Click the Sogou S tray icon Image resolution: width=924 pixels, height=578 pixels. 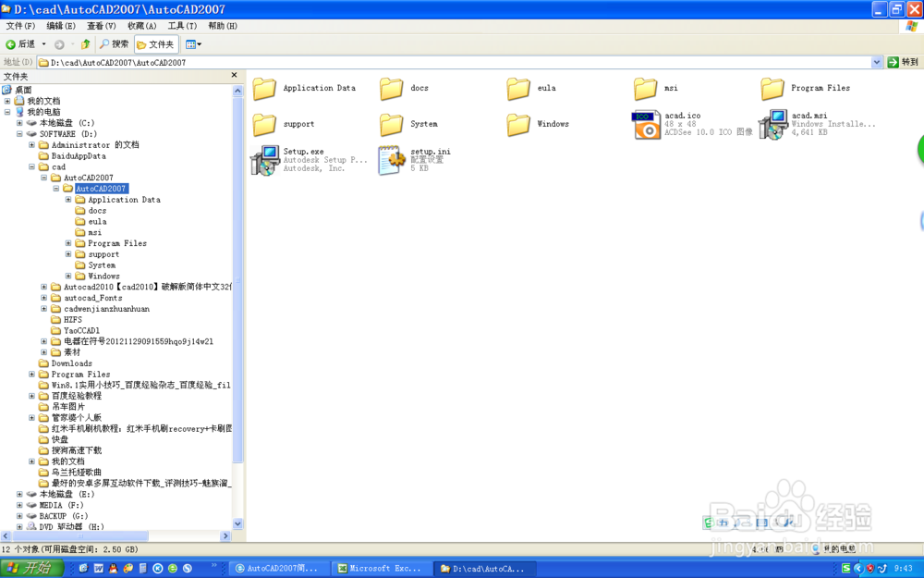[846, 568]
